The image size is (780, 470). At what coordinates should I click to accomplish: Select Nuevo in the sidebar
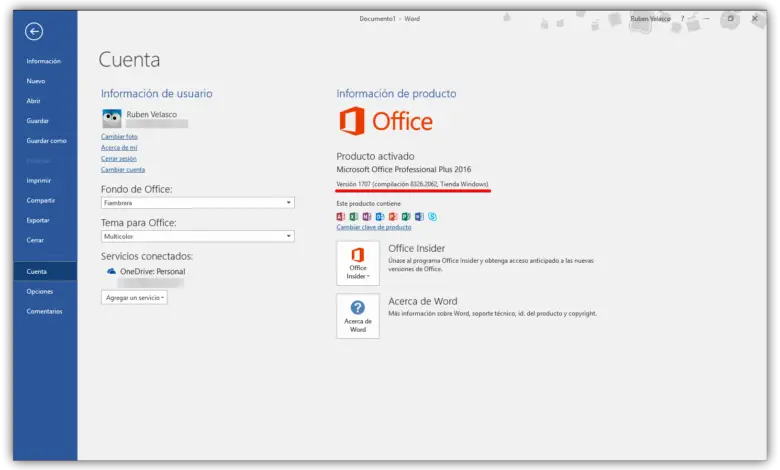tap(36, 81)
